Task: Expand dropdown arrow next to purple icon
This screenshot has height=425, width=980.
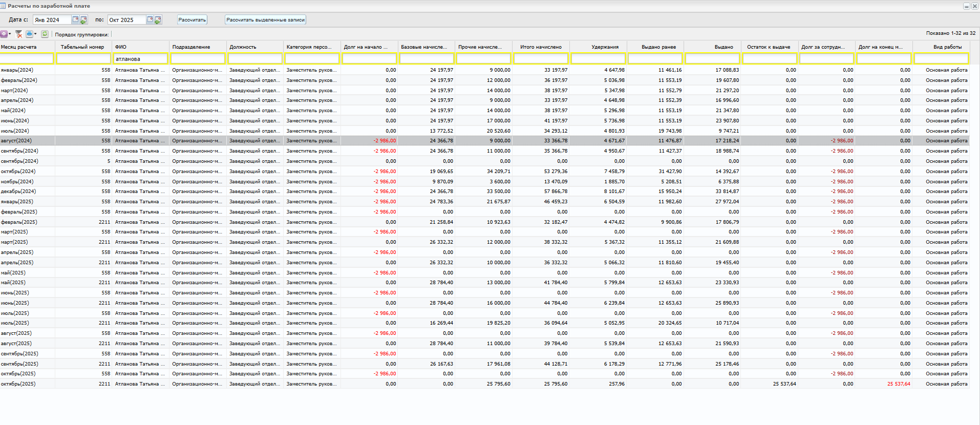Action: coord(10,34)
